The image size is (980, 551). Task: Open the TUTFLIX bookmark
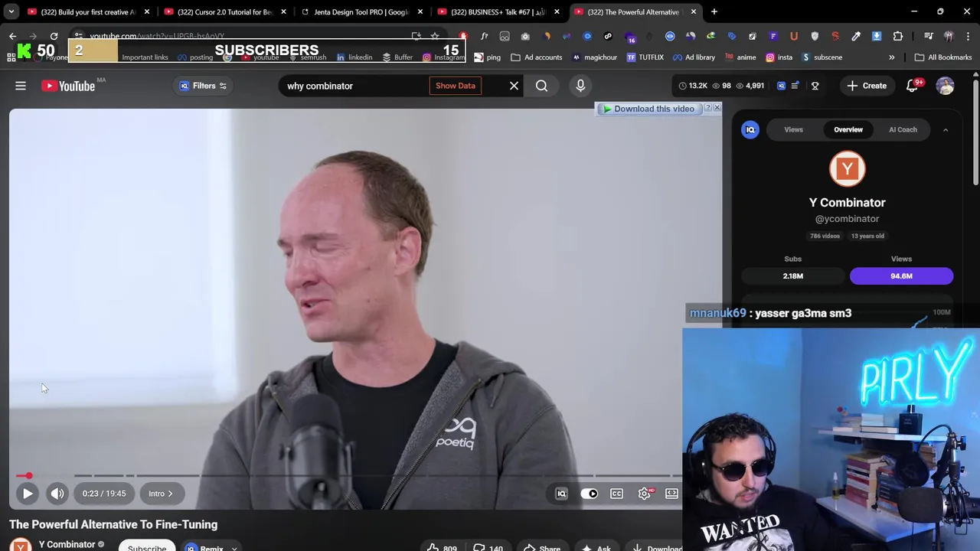(645, 57)
